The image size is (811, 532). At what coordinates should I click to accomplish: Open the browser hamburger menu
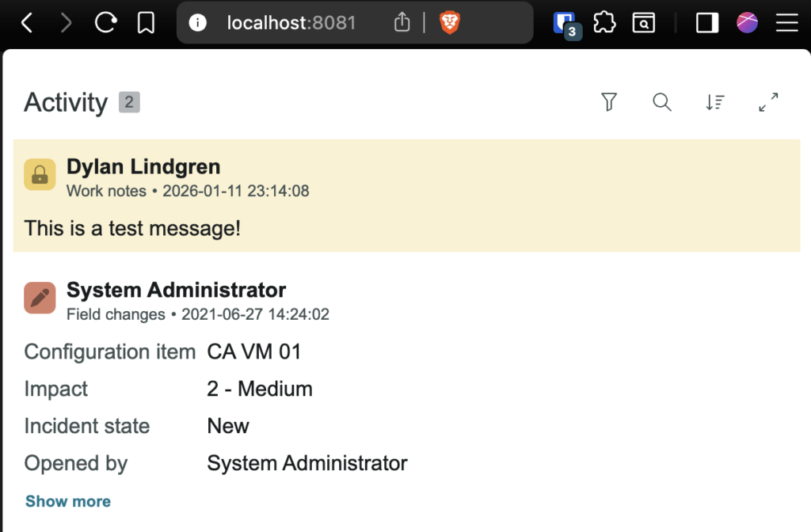tap(786, 24)
